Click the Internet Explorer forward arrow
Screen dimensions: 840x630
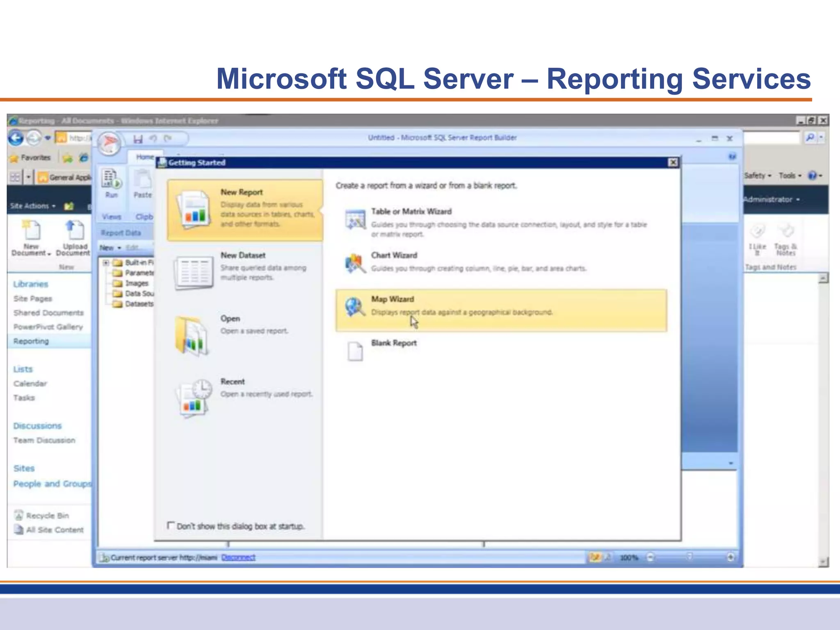pos(34,138)
